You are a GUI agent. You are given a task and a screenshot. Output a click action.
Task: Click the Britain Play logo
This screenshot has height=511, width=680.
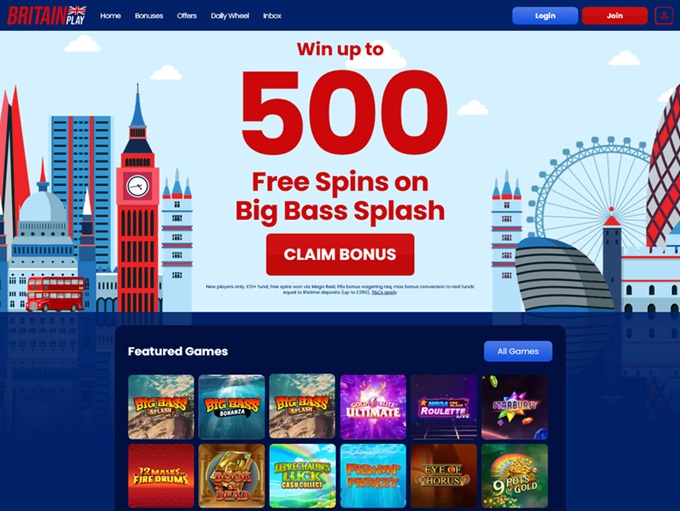(x=47, y=16)
